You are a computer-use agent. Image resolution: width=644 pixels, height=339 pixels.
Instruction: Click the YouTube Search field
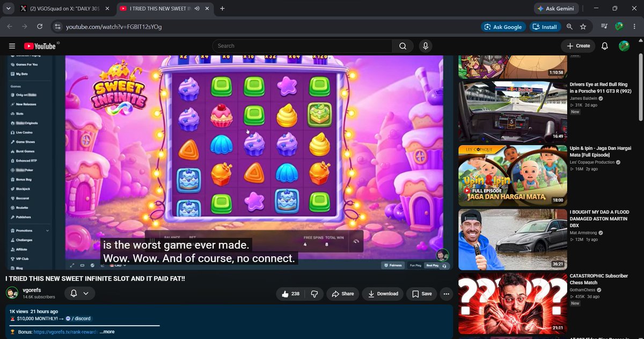tap(302, 46)
